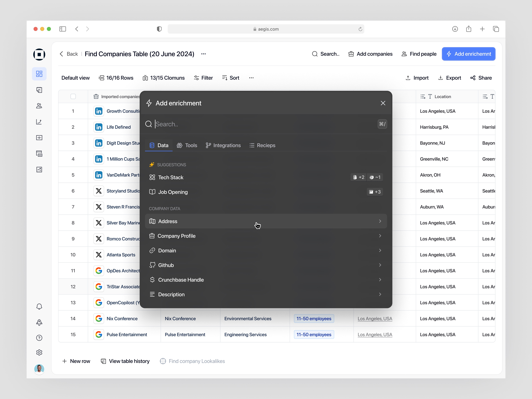
Task: Open the overflow menu beside the table title
Action: point(203,54)
